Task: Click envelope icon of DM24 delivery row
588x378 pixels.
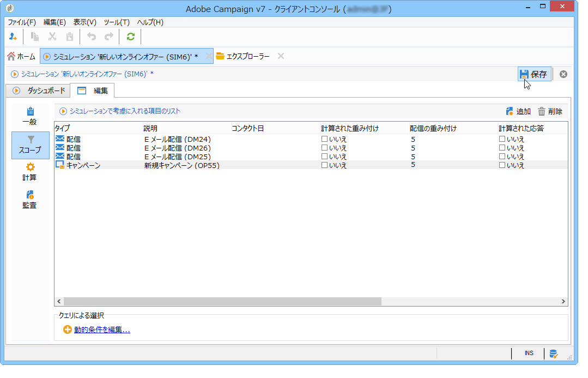Action: 60,139
